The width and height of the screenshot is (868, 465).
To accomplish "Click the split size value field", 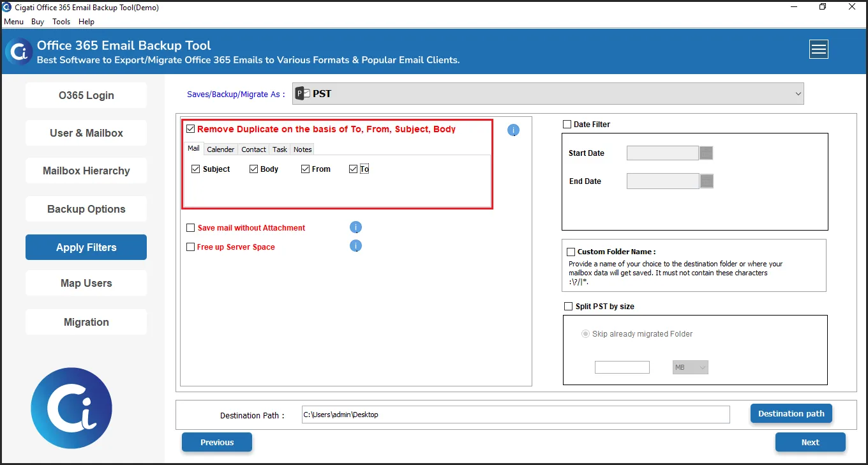I will pos(622,367).
